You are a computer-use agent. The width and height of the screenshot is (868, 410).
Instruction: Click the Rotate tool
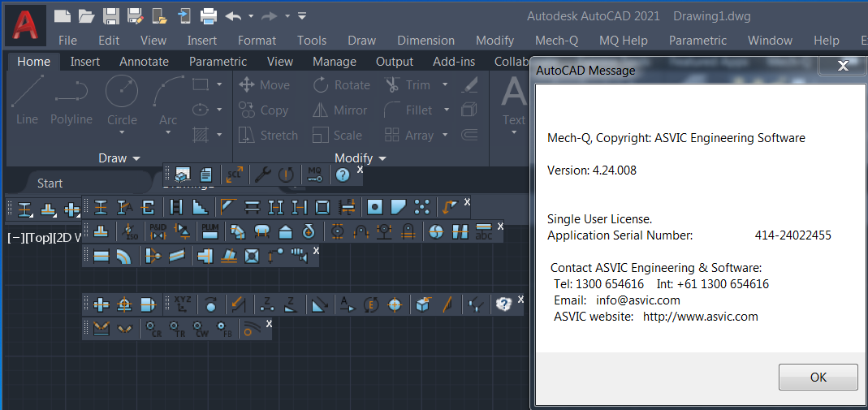(x=341, y=85)
